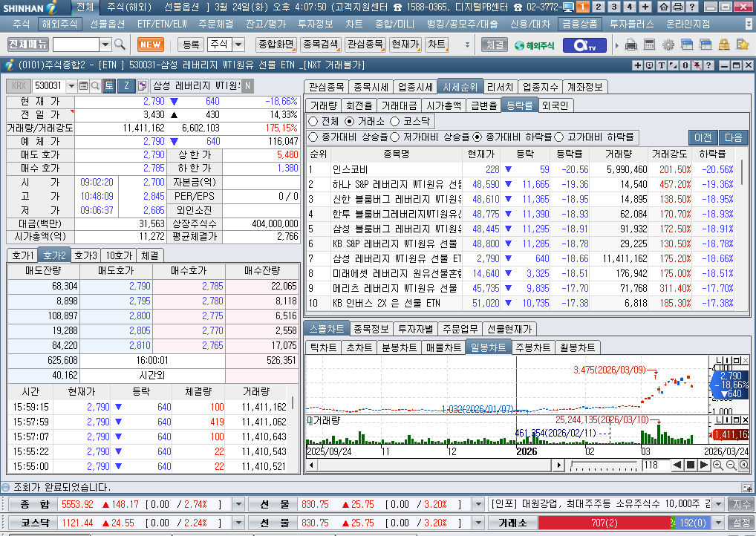The width and height of the screenshot is (756, 536).
Task: Click the plus icon in the window title bar
Action: (637, 65)
